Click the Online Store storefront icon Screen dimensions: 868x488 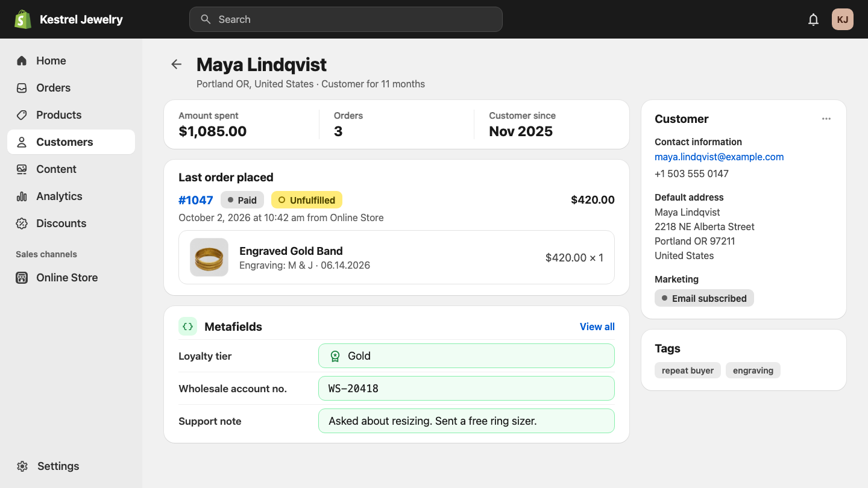coord(22,278)
